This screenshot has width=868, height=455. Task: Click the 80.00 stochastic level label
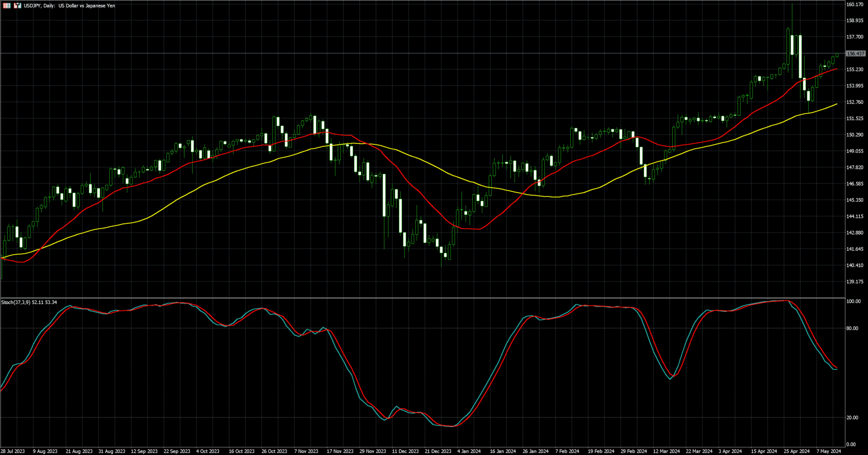(x=852, y=328)
